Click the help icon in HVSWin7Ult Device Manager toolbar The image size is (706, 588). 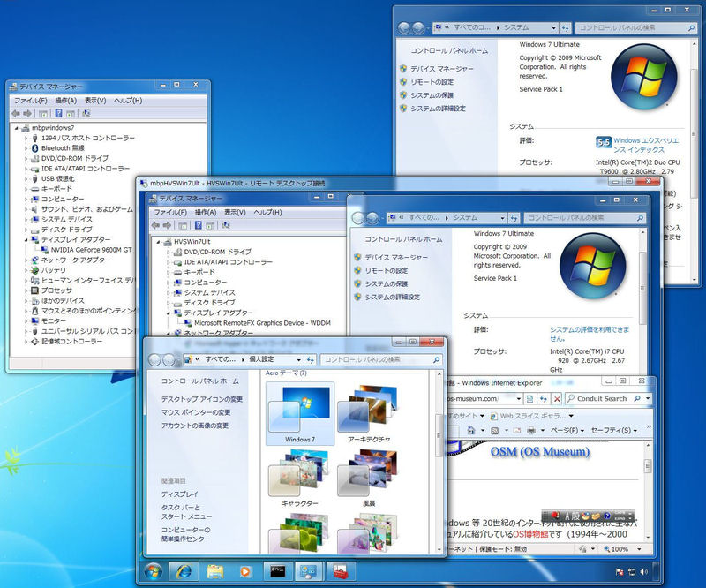point(199,225)
